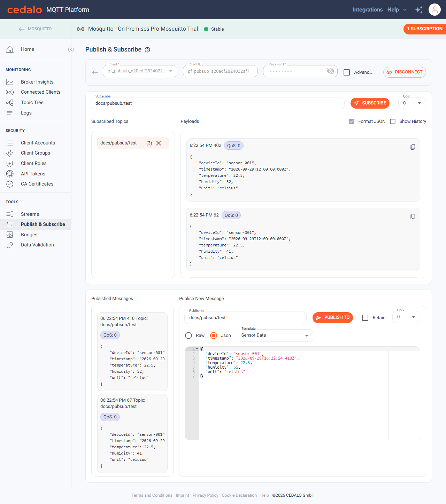Image resolution: width=446 pixels, height=504 pixels.
Task: Copy the 6:22:54 PM 402 payload
Action: point(413,147)
